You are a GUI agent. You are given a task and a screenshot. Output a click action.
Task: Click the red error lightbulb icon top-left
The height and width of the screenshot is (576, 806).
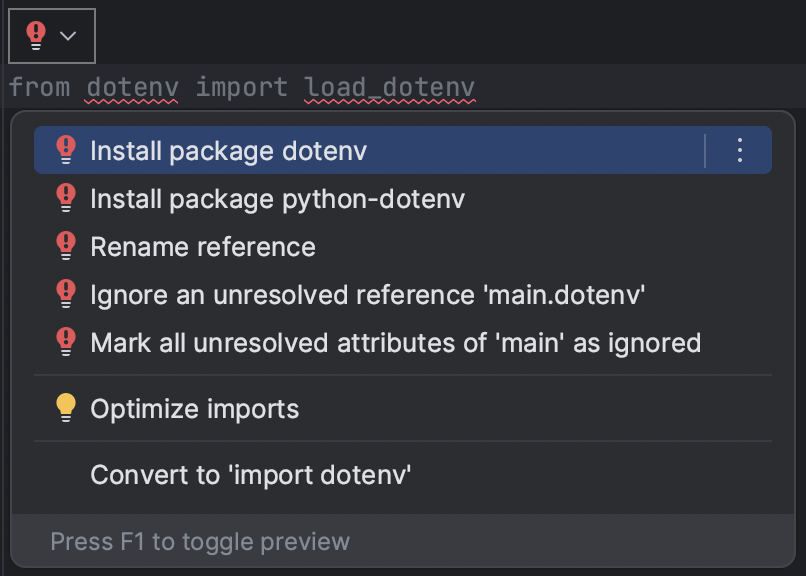pos(37,33)
